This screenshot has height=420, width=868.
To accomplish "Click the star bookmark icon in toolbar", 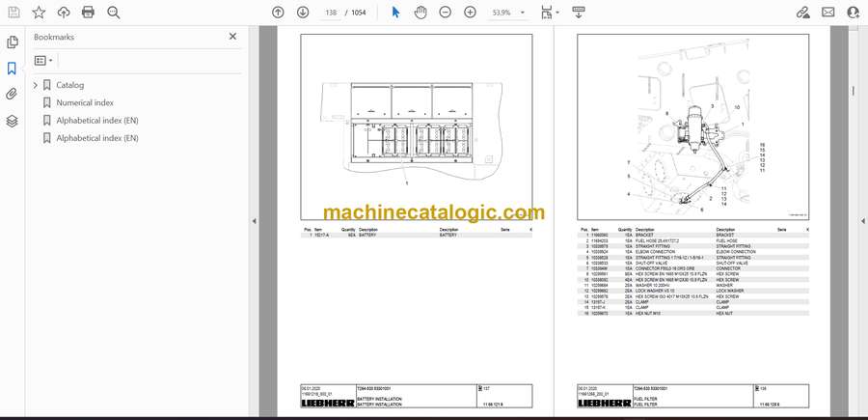I will (39, 13).
